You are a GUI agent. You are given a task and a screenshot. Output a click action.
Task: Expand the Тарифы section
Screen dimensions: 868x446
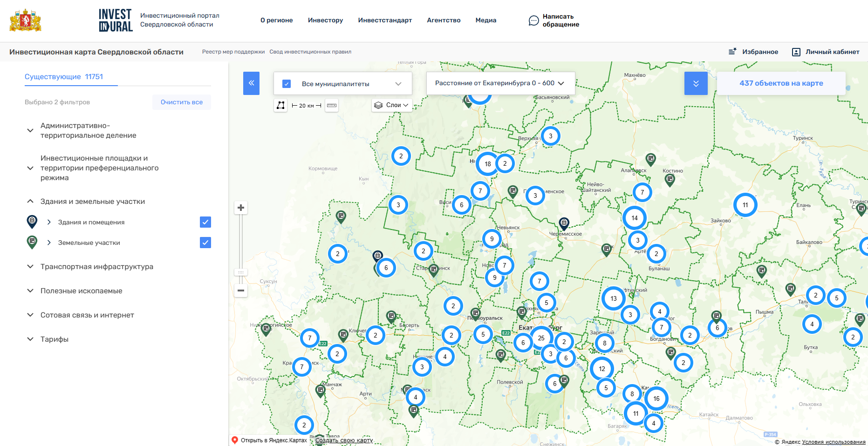click(x=30, y=339)
